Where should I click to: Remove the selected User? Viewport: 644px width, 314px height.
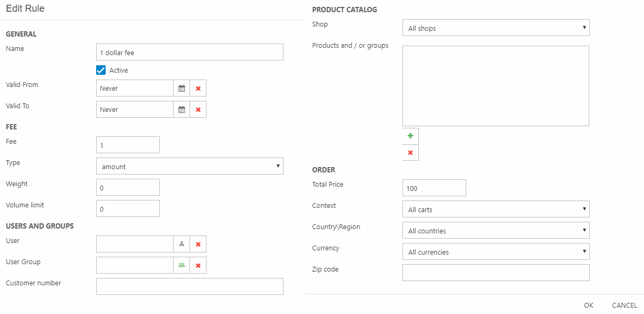click(198, 244)
